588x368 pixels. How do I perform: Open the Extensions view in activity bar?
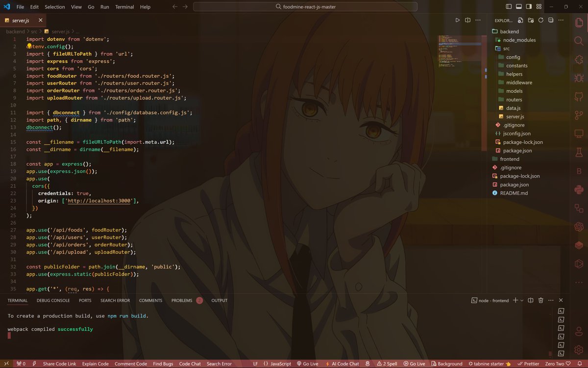click(x=579, y=59)
